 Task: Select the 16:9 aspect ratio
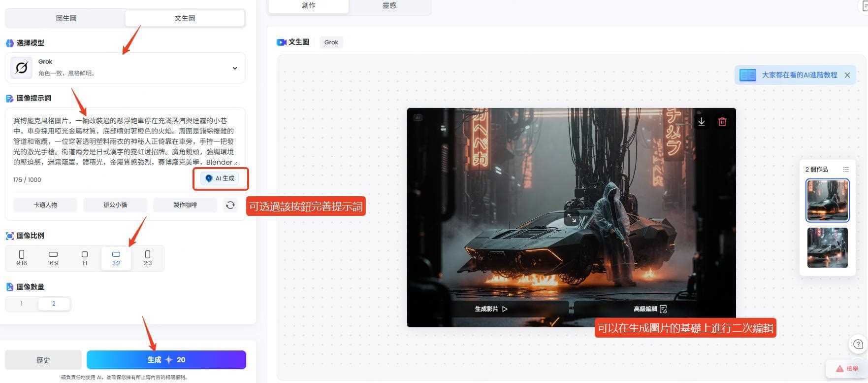point(53,258)
